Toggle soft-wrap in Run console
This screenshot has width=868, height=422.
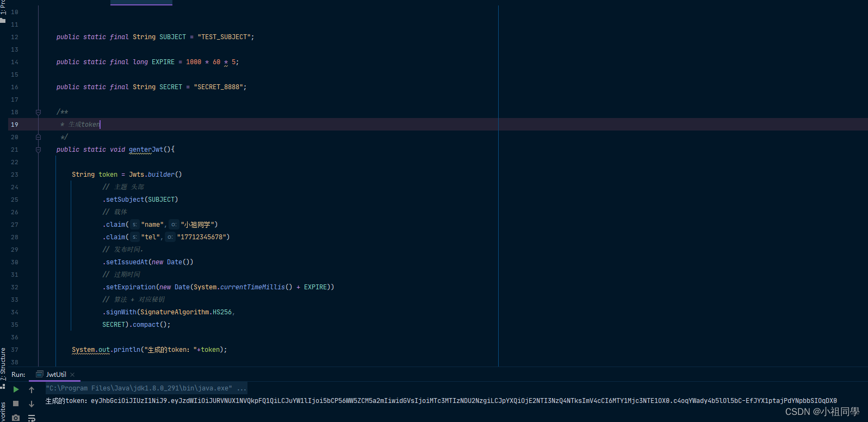(32, 418)
